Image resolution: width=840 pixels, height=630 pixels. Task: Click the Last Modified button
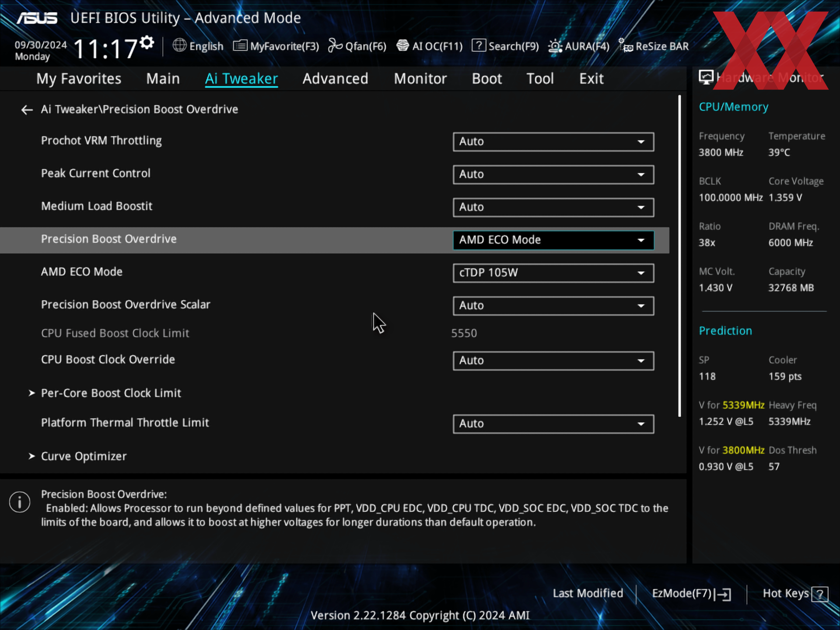[588, 593]
